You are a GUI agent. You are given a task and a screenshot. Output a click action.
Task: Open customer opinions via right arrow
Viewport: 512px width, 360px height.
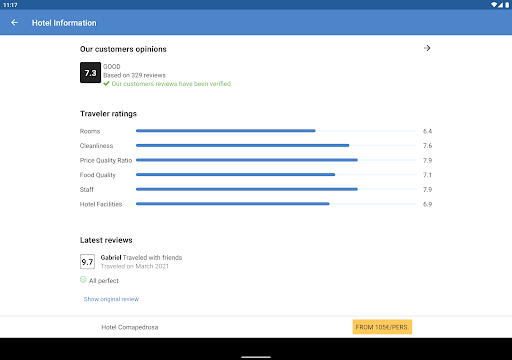point(427,48)
